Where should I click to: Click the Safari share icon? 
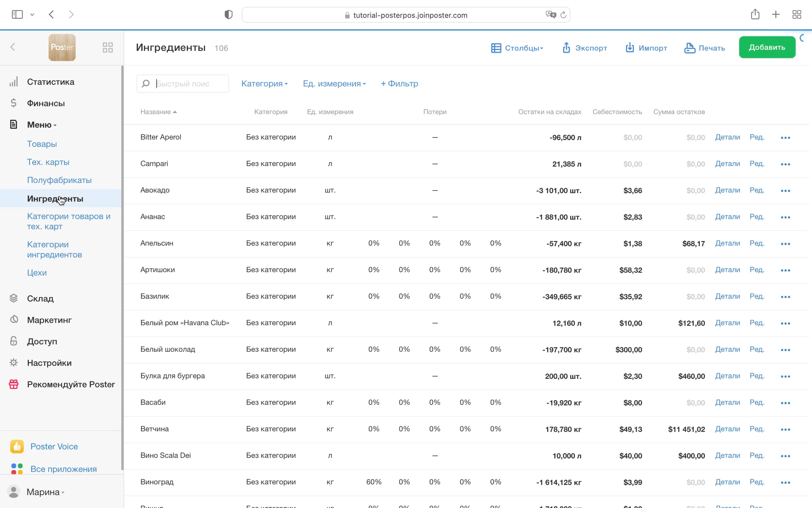click(x=755, y=15)
